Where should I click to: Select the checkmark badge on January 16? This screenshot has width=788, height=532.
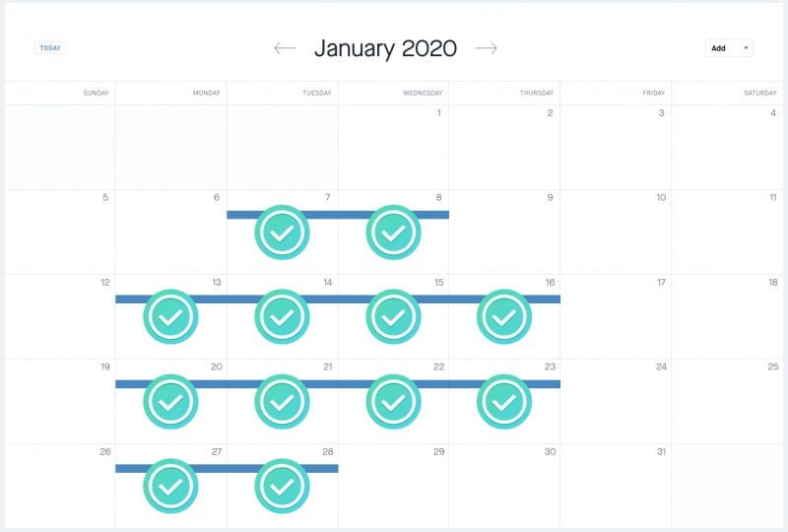coord(504,317)
